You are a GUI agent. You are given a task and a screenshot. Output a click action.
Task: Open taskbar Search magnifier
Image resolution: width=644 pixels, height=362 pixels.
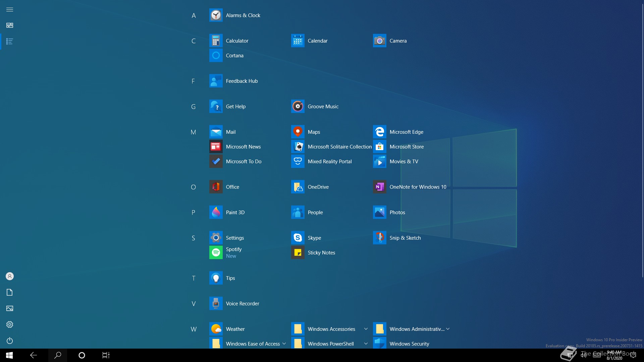(x=58, y=355)
